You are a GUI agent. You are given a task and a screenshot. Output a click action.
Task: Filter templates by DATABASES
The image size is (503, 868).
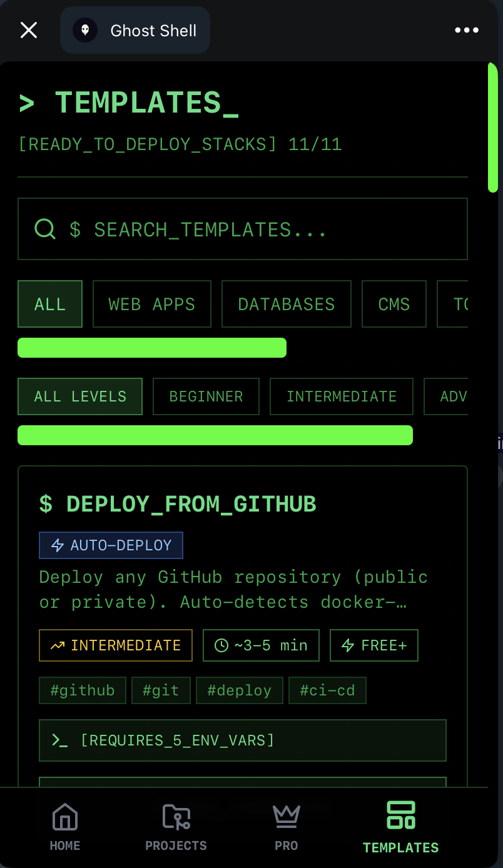(287, 304)
